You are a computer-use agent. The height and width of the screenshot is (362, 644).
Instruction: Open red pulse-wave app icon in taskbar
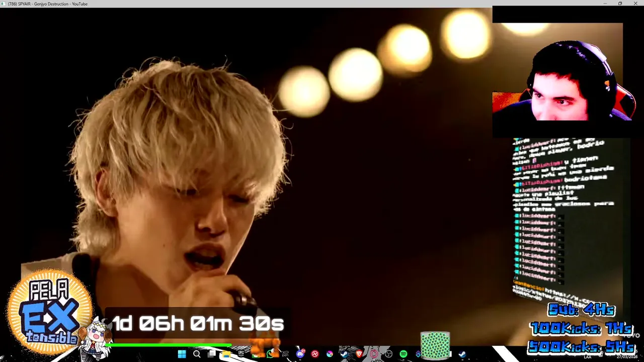pos(315,354)
